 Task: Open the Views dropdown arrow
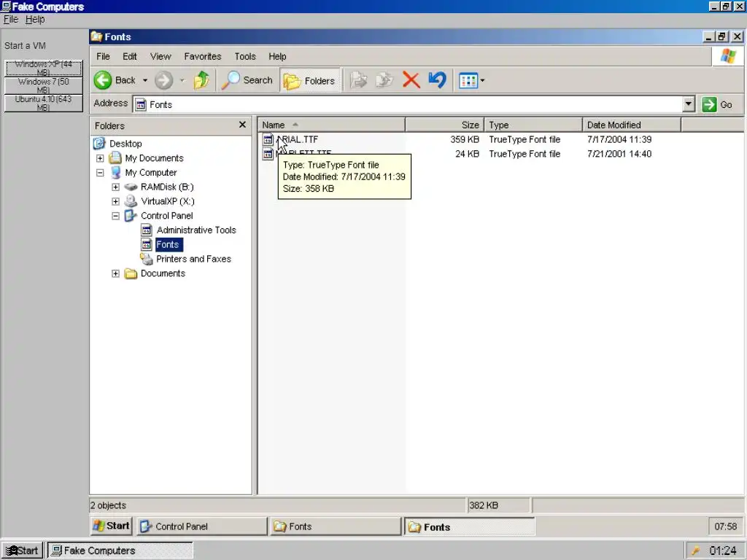(x=483, y=80)
